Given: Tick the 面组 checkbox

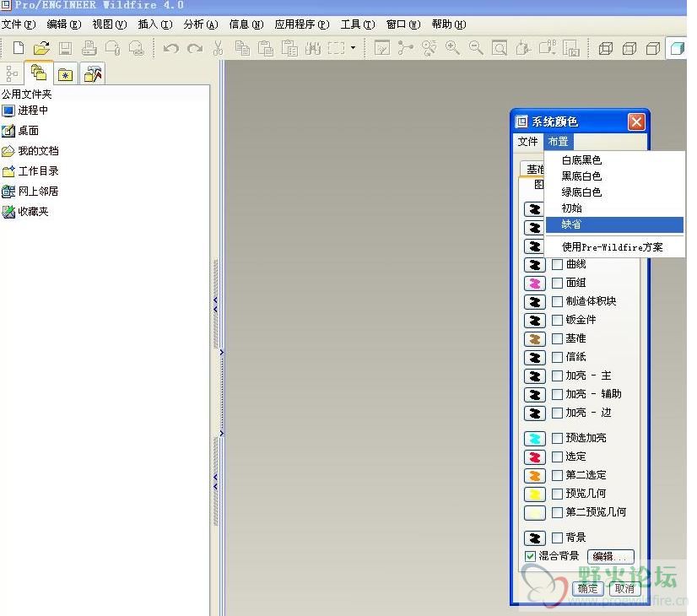Looking at the screenshot, I should (x=557, y=284).
